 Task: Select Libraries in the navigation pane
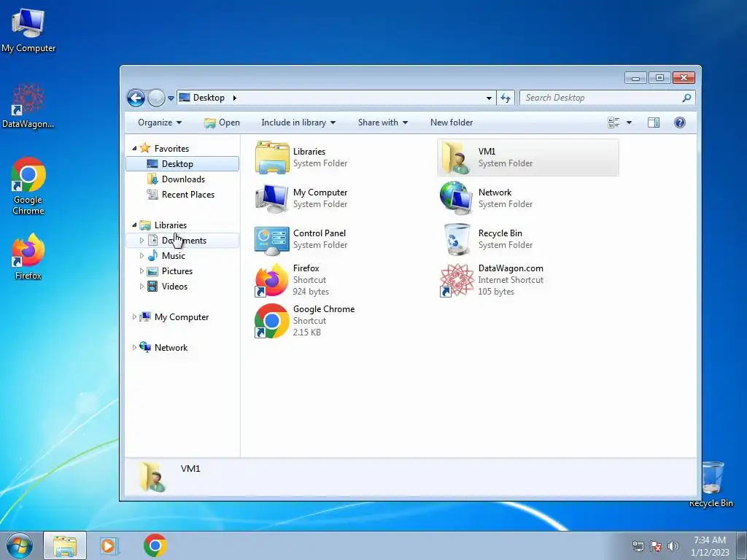coord(170,225)
